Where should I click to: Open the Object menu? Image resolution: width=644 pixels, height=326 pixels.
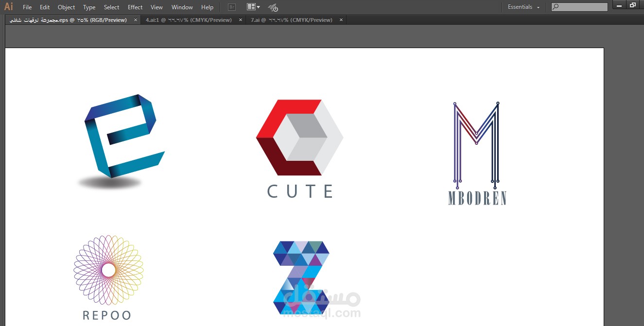pos(67,7)
